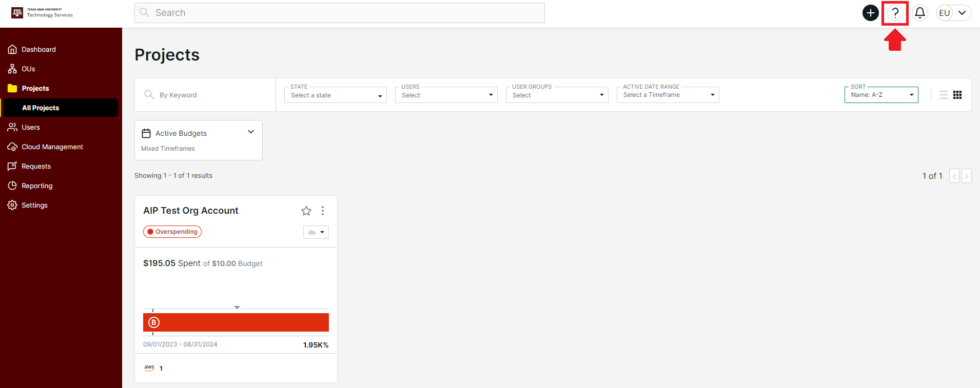This screenshot has width=980, height=388.
Task: Open Cloud Management in sidebar
Action: tap(52, 147)
